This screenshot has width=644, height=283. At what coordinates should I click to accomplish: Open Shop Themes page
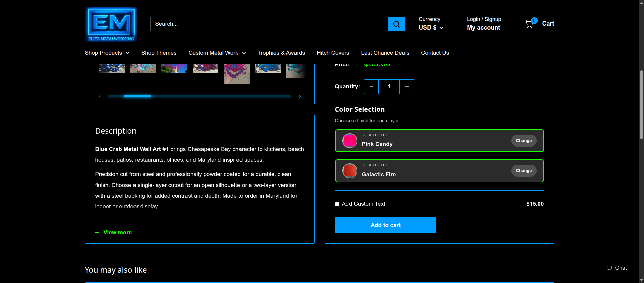click(159, 53)
